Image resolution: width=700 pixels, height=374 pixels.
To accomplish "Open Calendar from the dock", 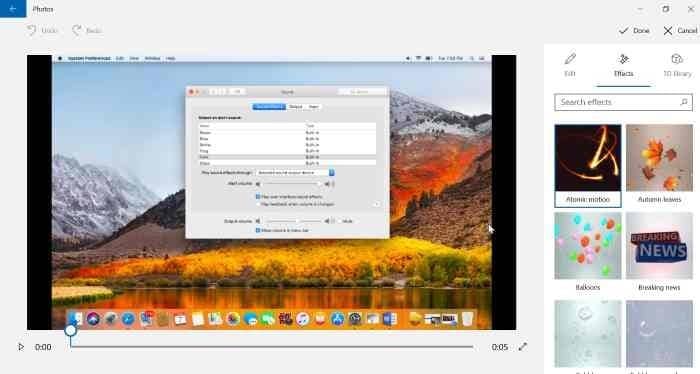I will tap(180, 319).
